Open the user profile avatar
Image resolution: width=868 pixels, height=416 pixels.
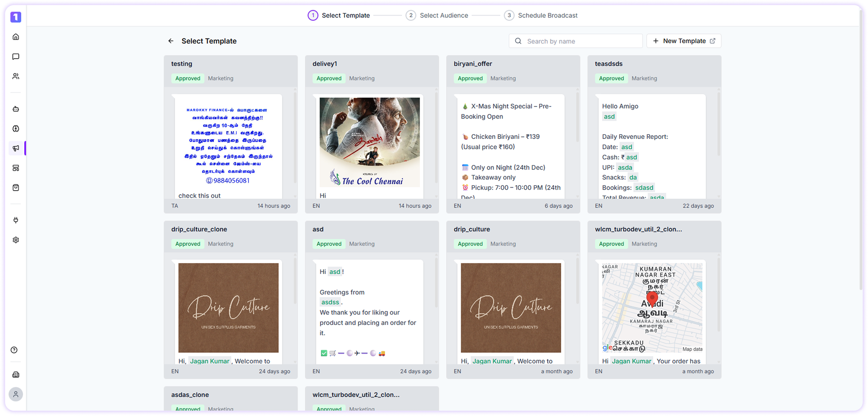pyautogui.click(x=16, y=394)
